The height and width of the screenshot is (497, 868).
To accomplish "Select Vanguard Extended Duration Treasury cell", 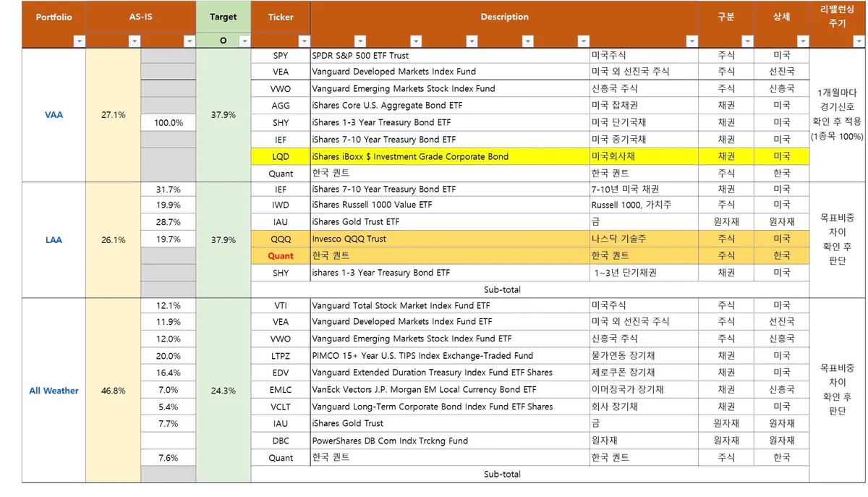I will click(x=450, y=373).
